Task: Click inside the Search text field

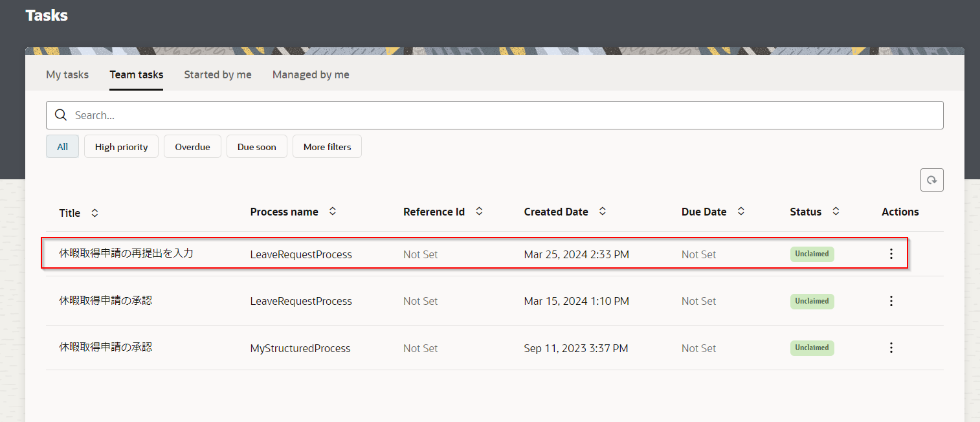Action: coord(505,115)
